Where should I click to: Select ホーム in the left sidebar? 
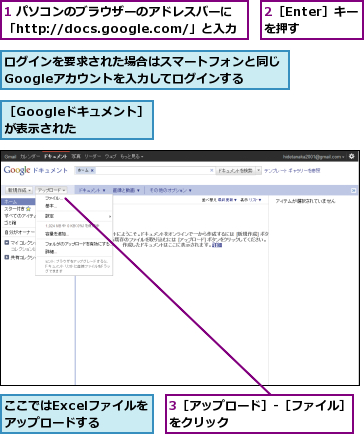point(18,202)
